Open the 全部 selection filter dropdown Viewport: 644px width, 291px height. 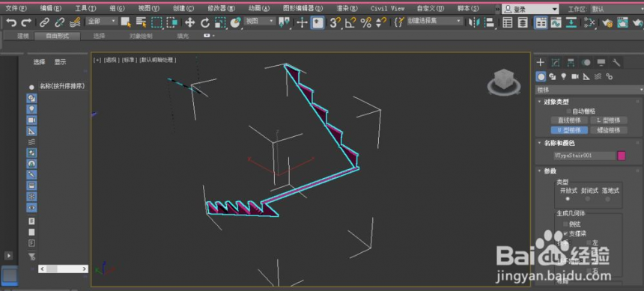coord(102,21)
